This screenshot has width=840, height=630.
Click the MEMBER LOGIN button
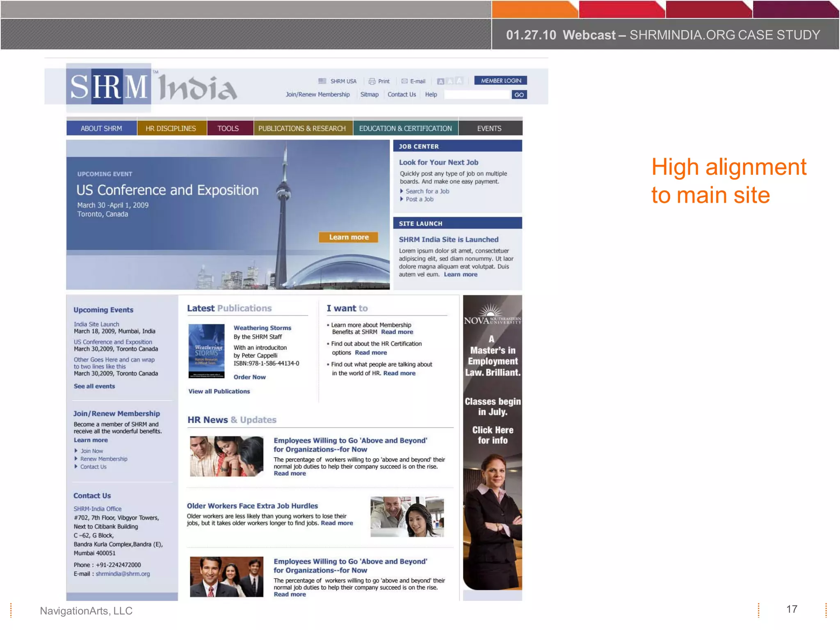501,81
